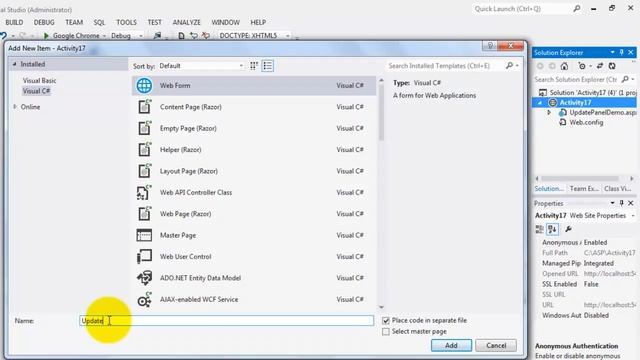The image size is (640, 360).
Task: Switch to small icons view in dialog
Action: (254, 66)
